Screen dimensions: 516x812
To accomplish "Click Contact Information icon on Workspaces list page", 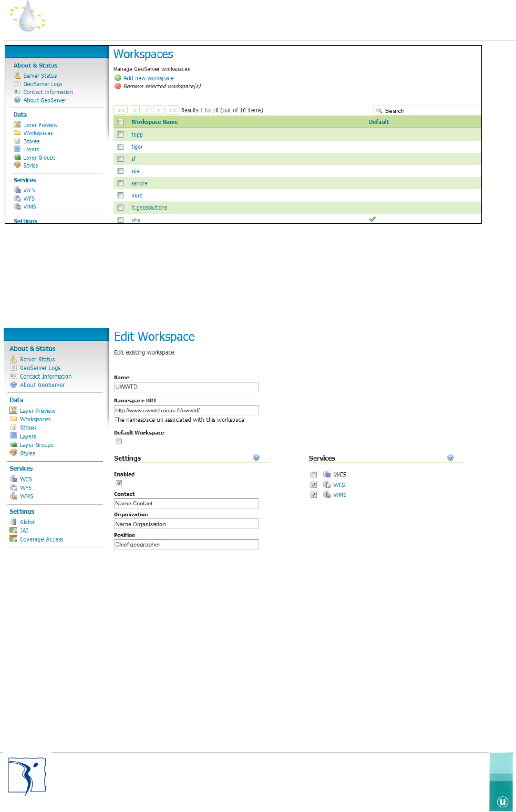I will pos(17,91).
